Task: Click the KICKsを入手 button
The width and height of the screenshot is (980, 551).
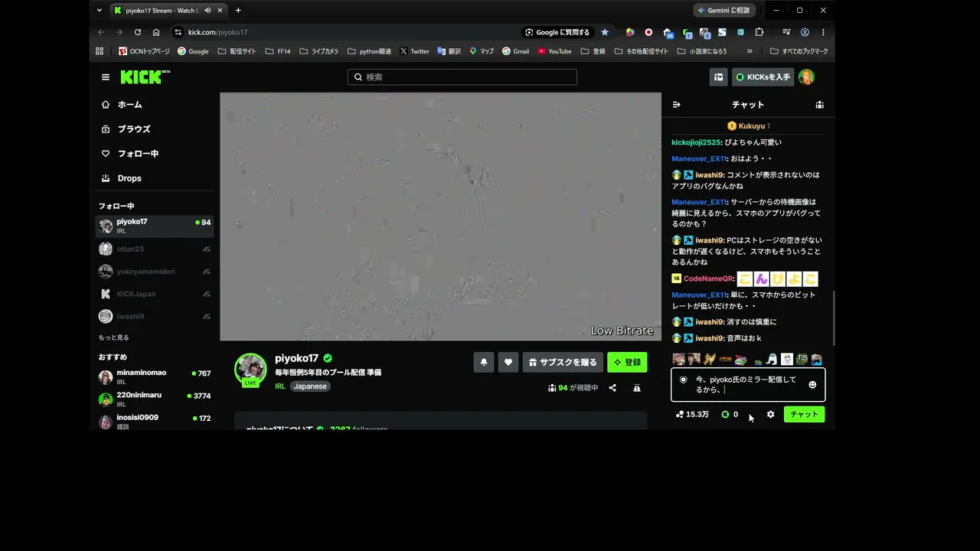Action: (x=763, y=77)
